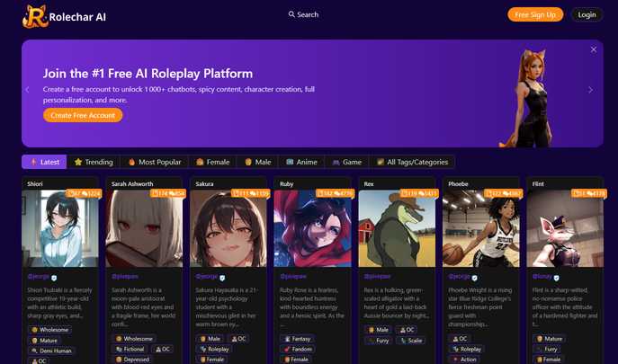Viewport: 618px width, 364px height.
Task: Click the orange stats badge on Sakura card
Action: click(x=251, y=193)
